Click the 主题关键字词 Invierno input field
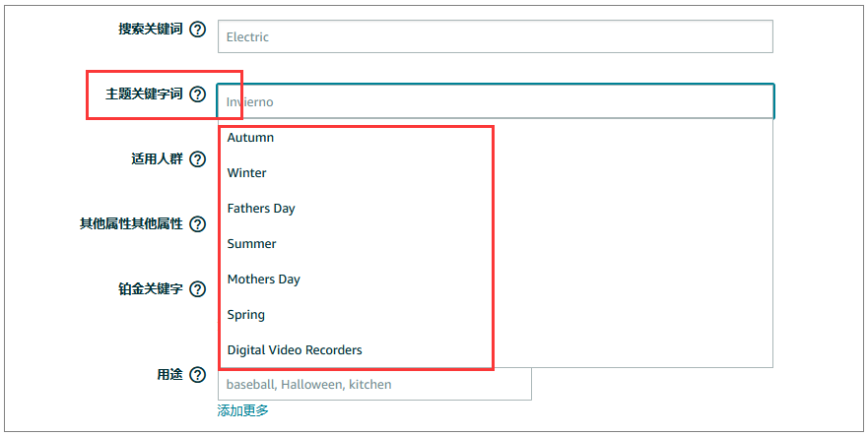The image size is (868, 436). click(x=495, y=101)
